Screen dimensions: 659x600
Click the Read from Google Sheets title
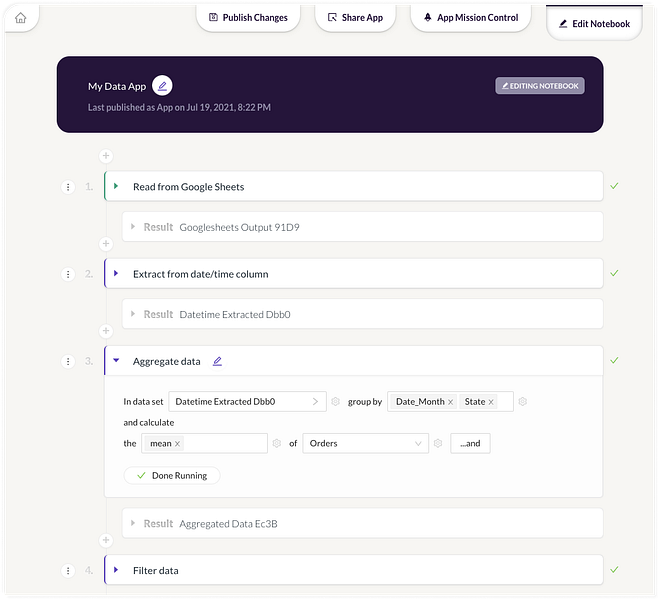pos(188,187)
